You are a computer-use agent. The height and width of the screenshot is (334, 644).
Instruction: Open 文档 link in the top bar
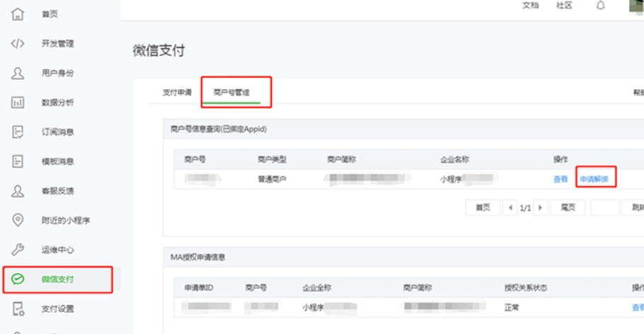[530, 6]
